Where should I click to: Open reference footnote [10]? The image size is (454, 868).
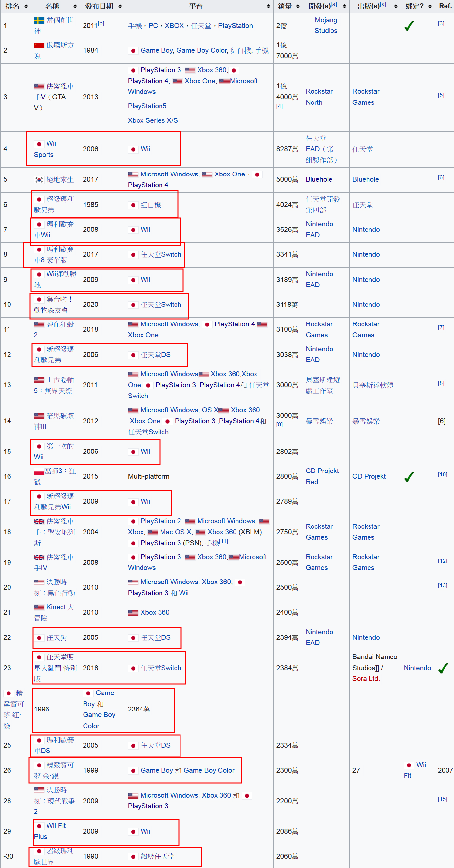[x=443, y=474]
